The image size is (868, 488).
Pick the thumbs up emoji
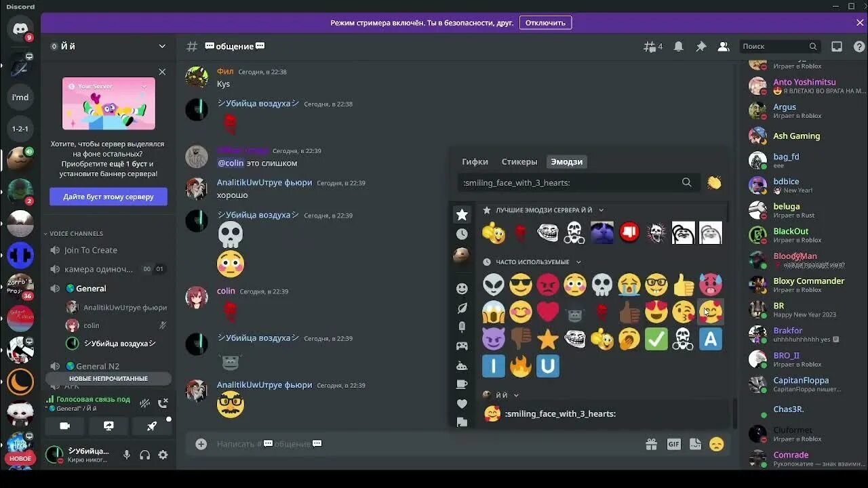pyautogui.click(x=684, y=285)
